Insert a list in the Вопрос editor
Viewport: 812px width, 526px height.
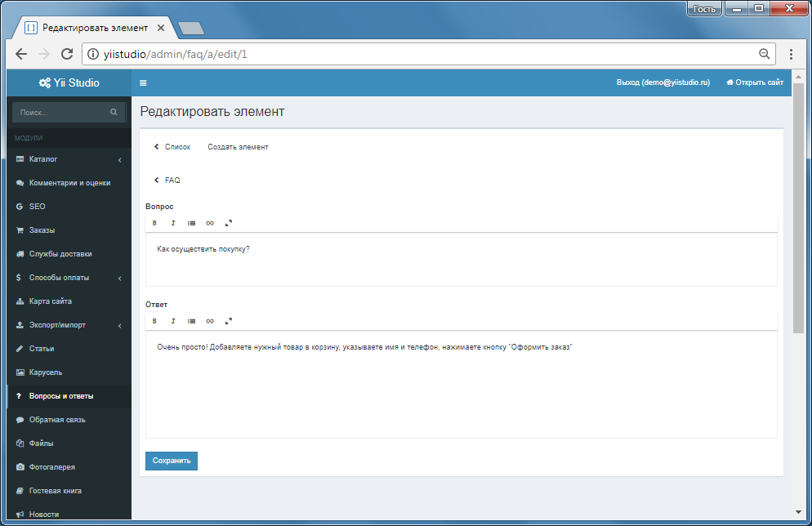tap(191, 223)
